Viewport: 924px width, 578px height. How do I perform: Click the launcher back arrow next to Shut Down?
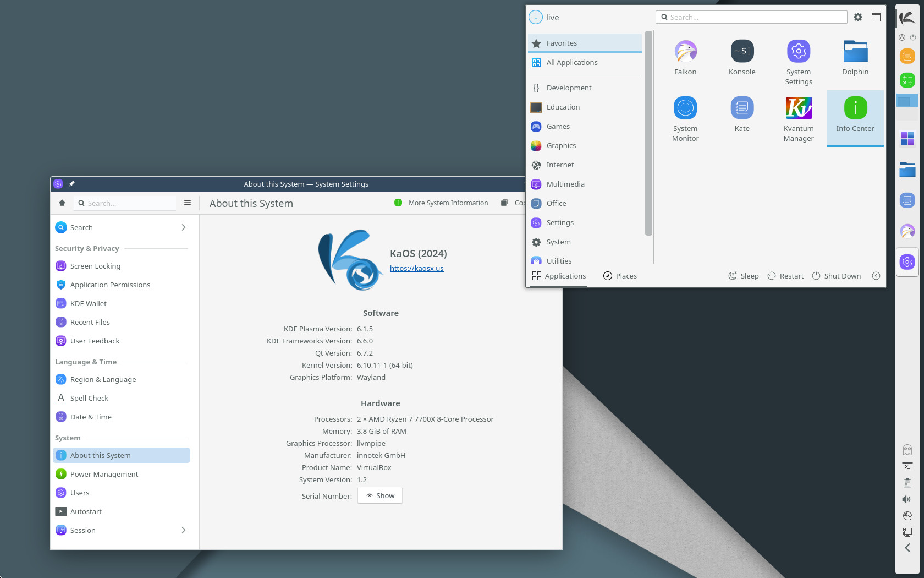(x=876, y=276)
